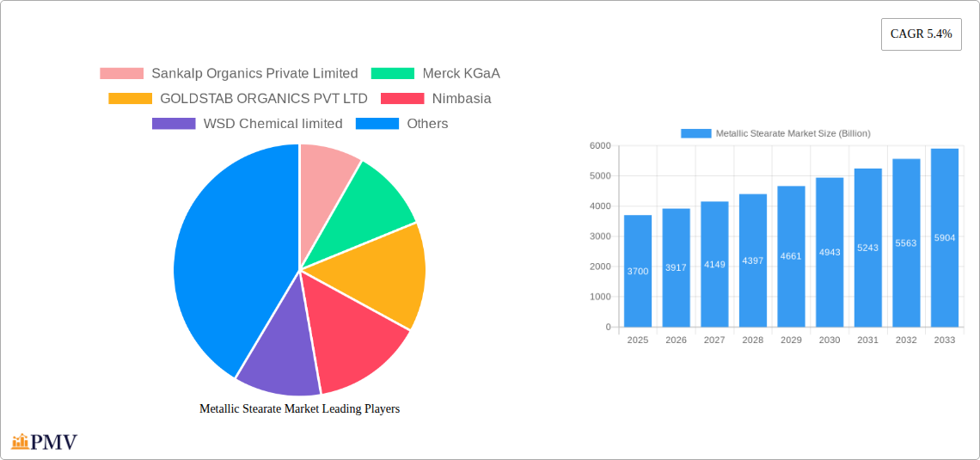Click the 2033 bar labeled 5904

pyautogui.click(x=945, y=237)
